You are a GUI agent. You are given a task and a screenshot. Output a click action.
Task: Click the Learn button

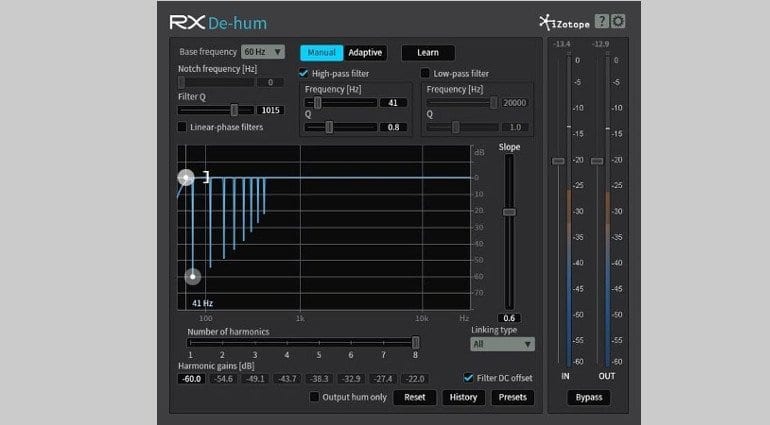pyautogui.click(x=428, y=53)
